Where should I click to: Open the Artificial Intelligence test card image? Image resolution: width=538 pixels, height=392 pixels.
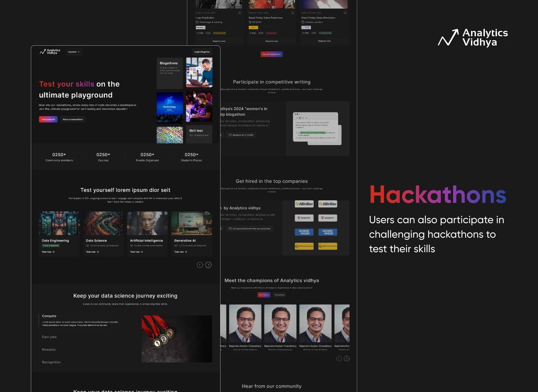(147, 223)
